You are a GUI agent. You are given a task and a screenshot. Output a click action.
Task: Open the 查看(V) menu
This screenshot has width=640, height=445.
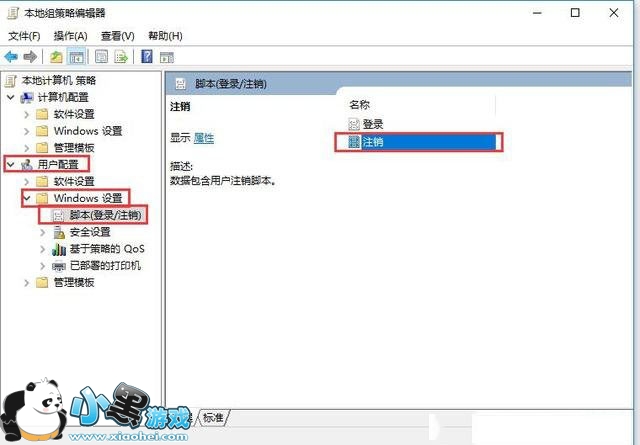coord(118,36)
